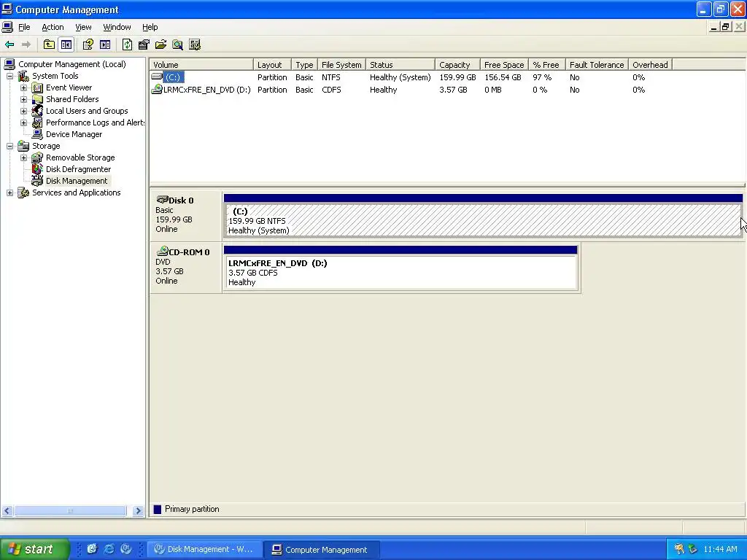Select Computer Management (Local) root
The image size is (747, 560).
click(x=72, y=64)
